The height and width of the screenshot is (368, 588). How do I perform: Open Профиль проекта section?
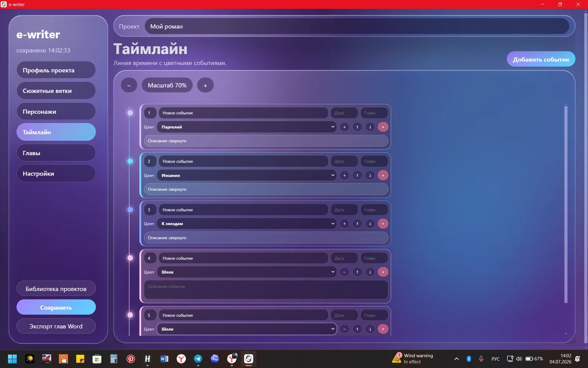coord(56,70)
